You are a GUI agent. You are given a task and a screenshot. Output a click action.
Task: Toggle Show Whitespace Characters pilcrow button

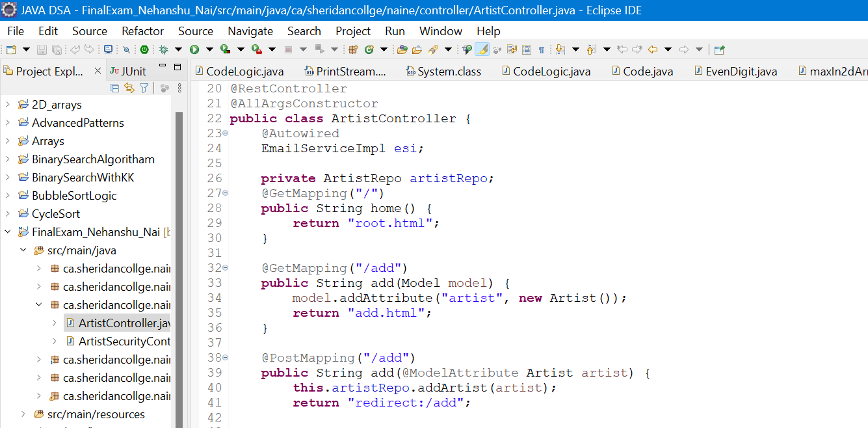(541, 49)
